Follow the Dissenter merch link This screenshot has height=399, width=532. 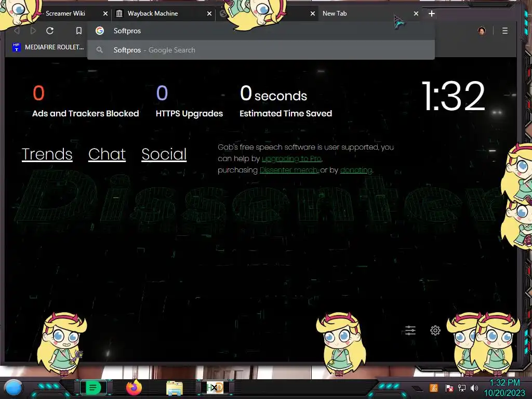[x=289, y=170]
